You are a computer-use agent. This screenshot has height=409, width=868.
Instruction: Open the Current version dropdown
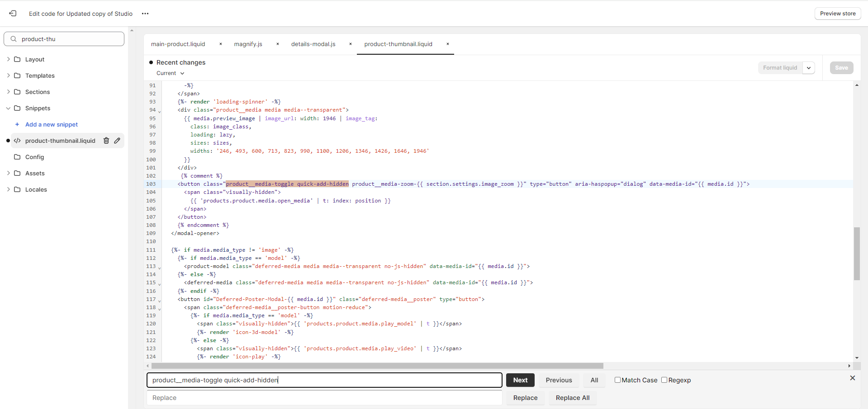(170, 73)
